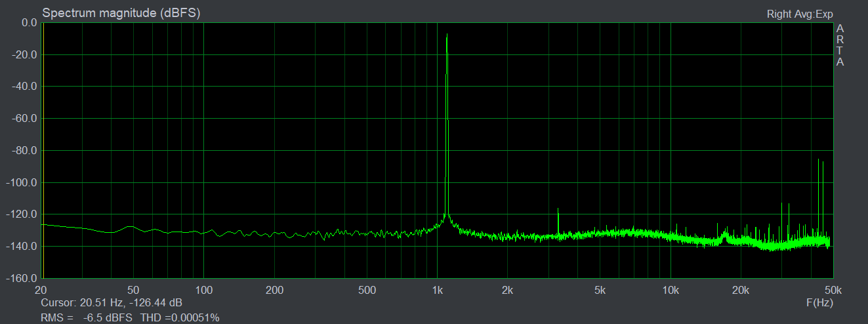Click the '20' frequency axis label
This screenshot has width=868, height=324.
coord(41,290)
